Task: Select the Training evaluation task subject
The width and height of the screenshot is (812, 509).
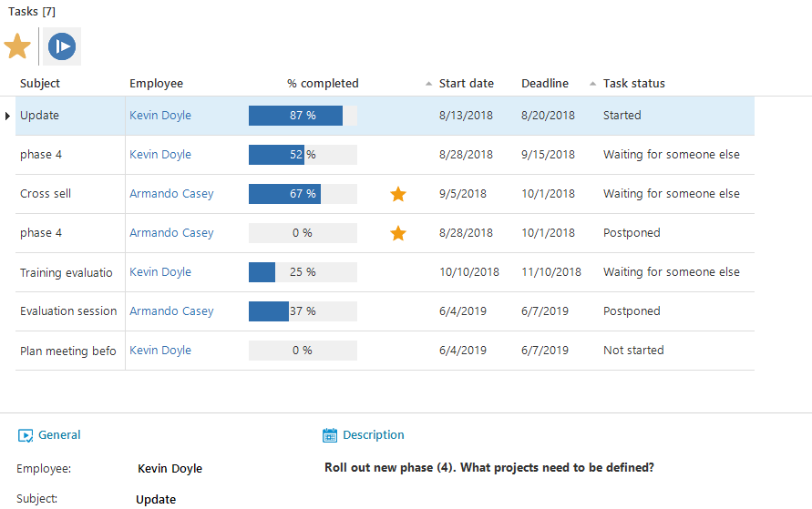Action: point(67,272)
